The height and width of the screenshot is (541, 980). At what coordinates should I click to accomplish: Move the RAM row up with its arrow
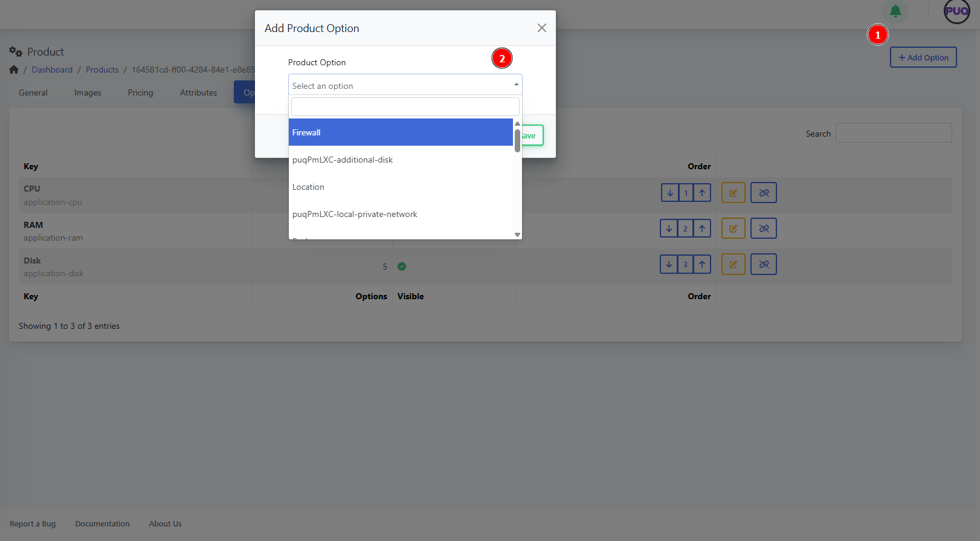(702, 228)
